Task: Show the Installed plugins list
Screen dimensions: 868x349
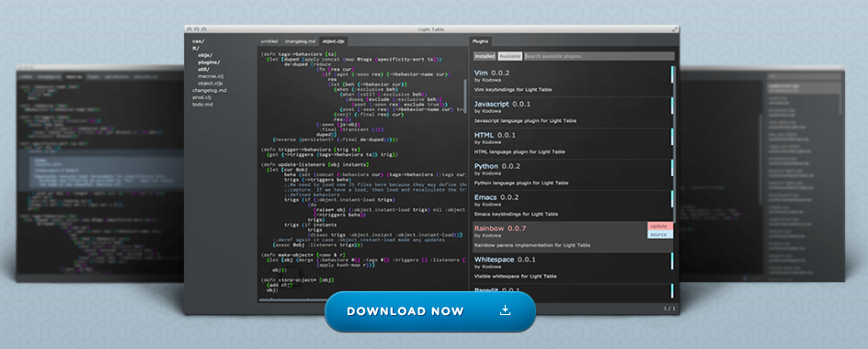Action: [x=485, y=56]
